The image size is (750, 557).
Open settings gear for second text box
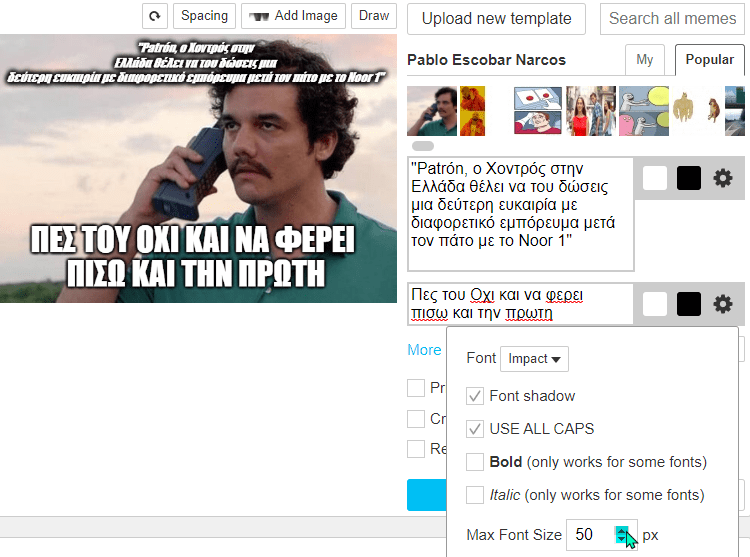(723, 305)
